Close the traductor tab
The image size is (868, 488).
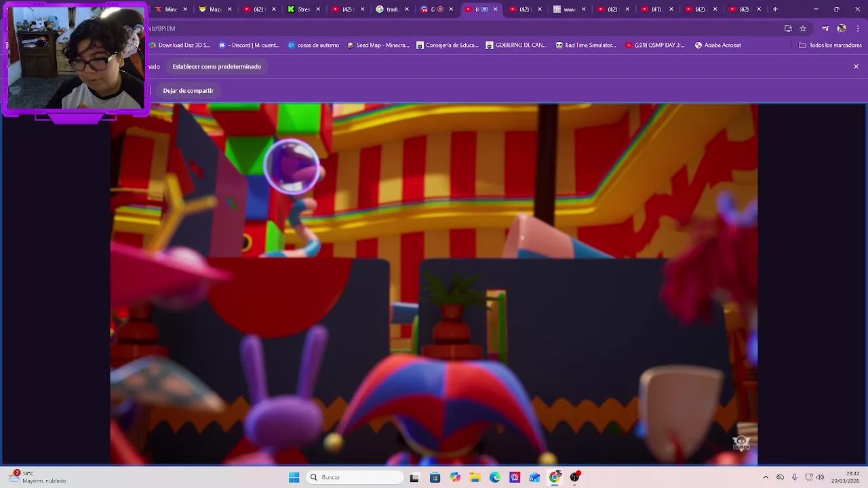click(x=406, y=9)
